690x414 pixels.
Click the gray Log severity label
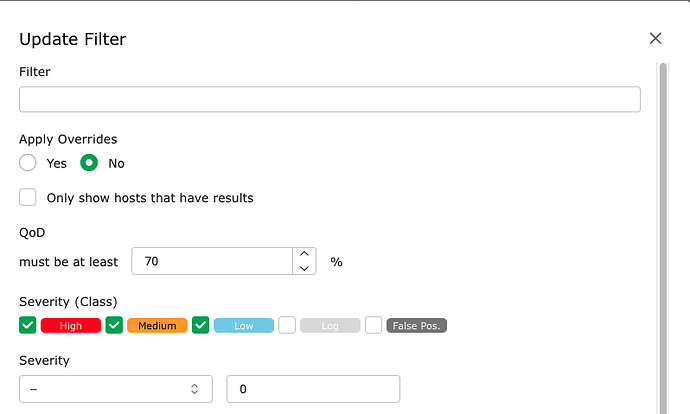tap(330, 326)
